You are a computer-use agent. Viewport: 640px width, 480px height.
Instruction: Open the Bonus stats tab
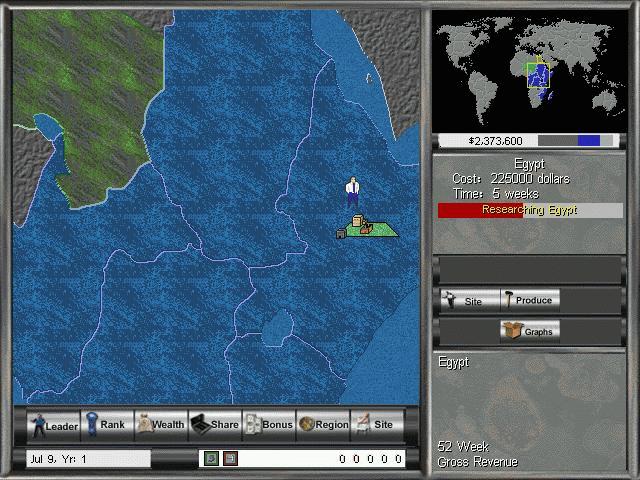coord(269,425)
